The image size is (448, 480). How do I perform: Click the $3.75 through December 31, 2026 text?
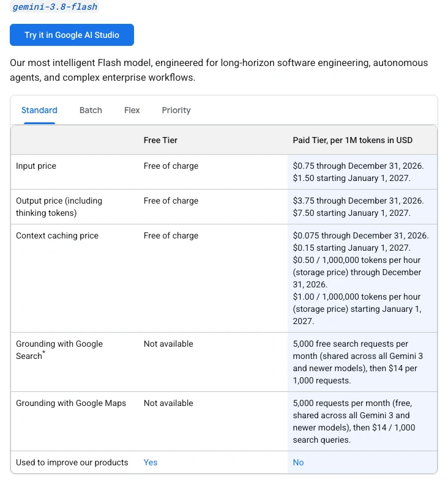pos(358,201)
